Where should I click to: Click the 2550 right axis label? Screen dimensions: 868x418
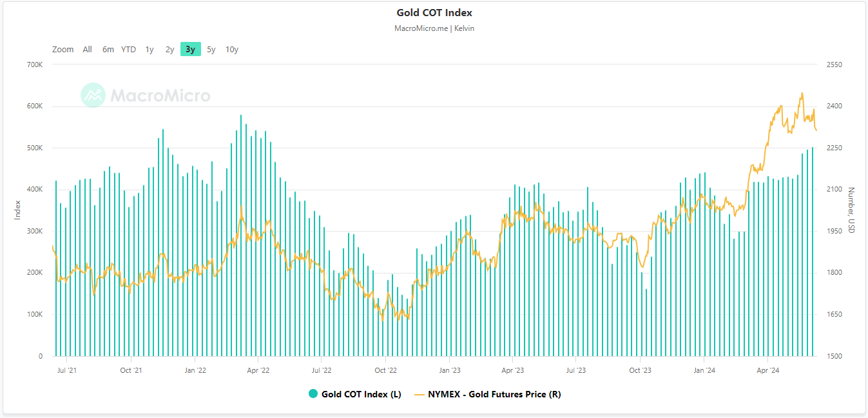point(834,65)
